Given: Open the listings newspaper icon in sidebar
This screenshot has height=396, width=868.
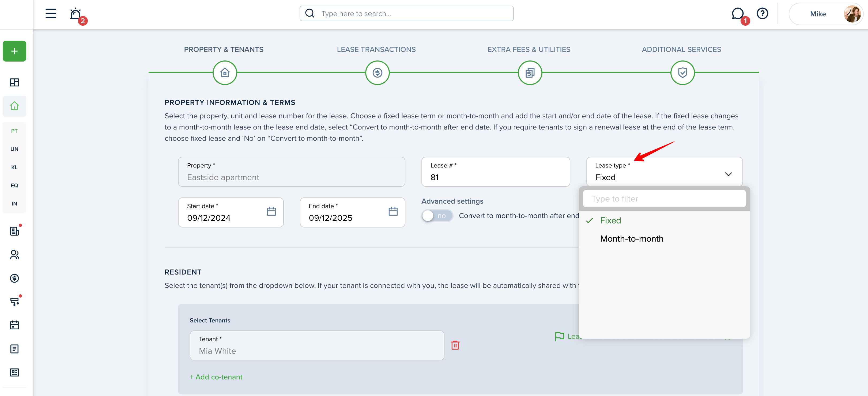Looking at the screenshot, I should coord(14,231).
